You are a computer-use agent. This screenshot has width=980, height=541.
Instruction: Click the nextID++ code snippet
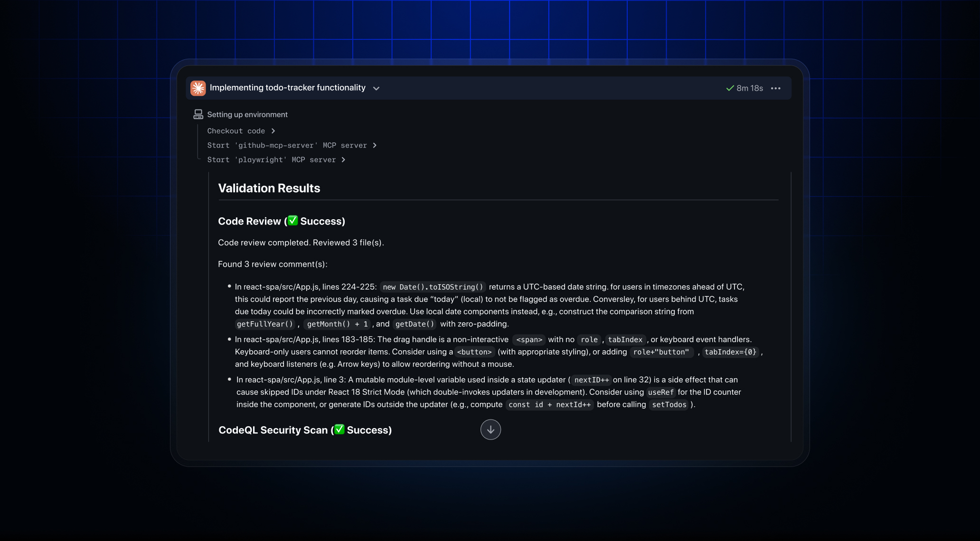pyautogui.click(x=592, y=380)
